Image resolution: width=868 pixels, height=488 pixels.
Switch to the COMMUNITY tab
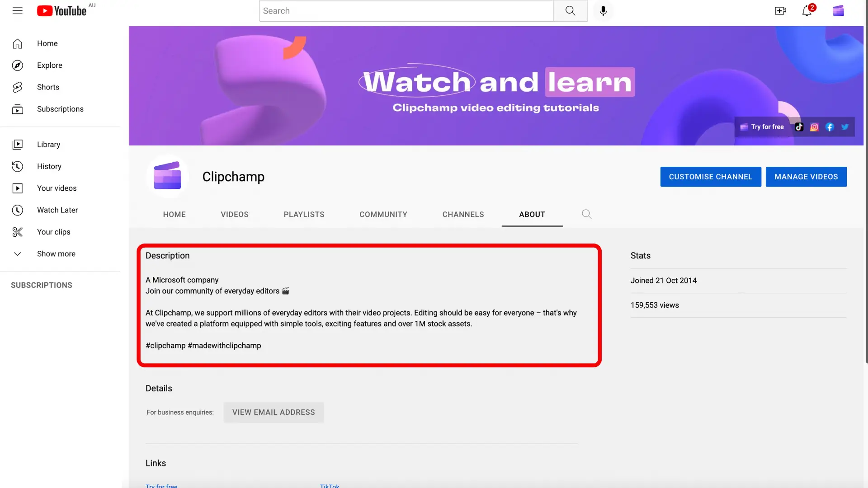tap(383, 215)
